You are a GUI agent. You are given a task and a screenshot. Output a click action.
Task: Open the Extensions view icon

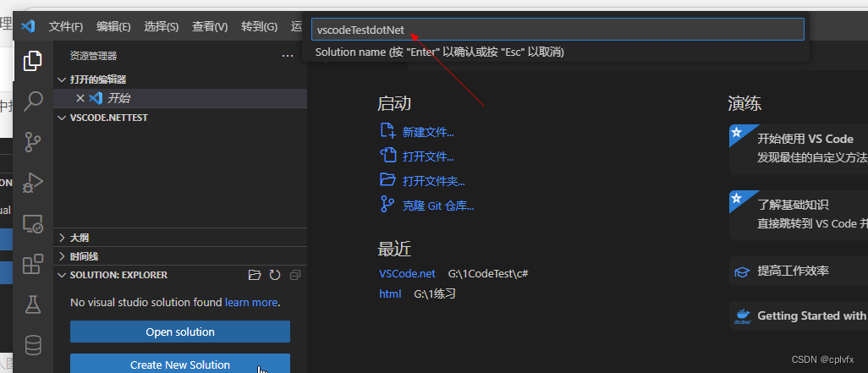33,264
